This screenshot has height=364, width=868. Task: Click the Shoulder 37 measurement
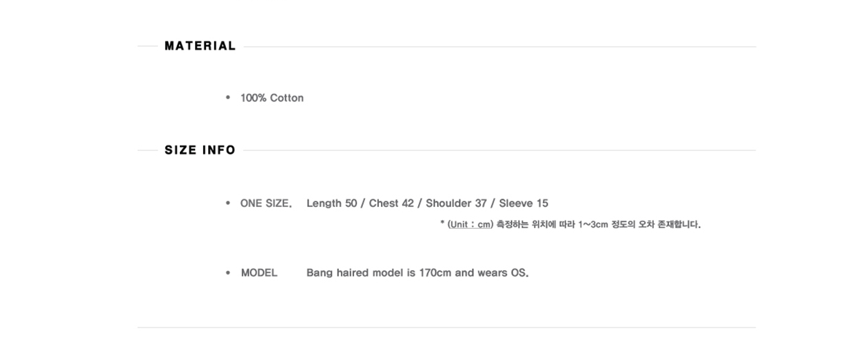coord(456,203)
